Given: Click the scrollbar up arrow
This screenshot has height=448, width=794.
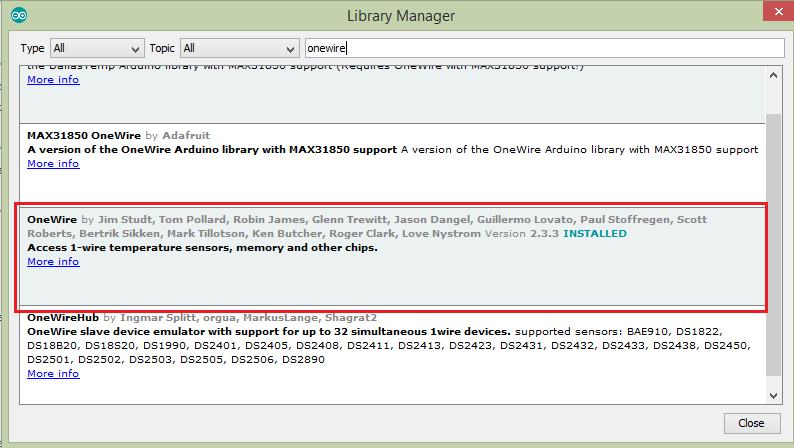Looking at the screenshot, I should click(x=773, y=75).
